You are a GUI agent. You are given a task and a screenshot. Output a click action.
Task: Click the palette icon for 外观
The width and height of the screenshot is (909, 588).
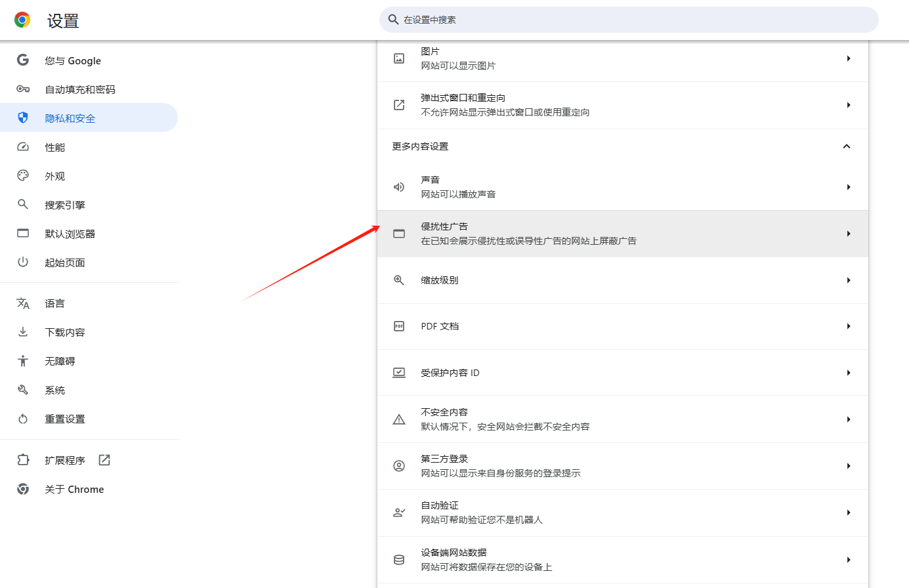[x=23, y=176]
